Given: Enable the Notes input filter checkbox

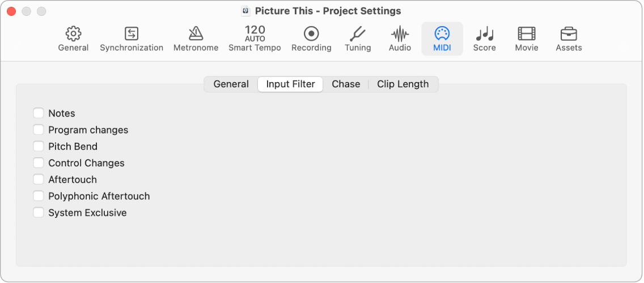Looking at the screenshot, I should pos(39,113).
